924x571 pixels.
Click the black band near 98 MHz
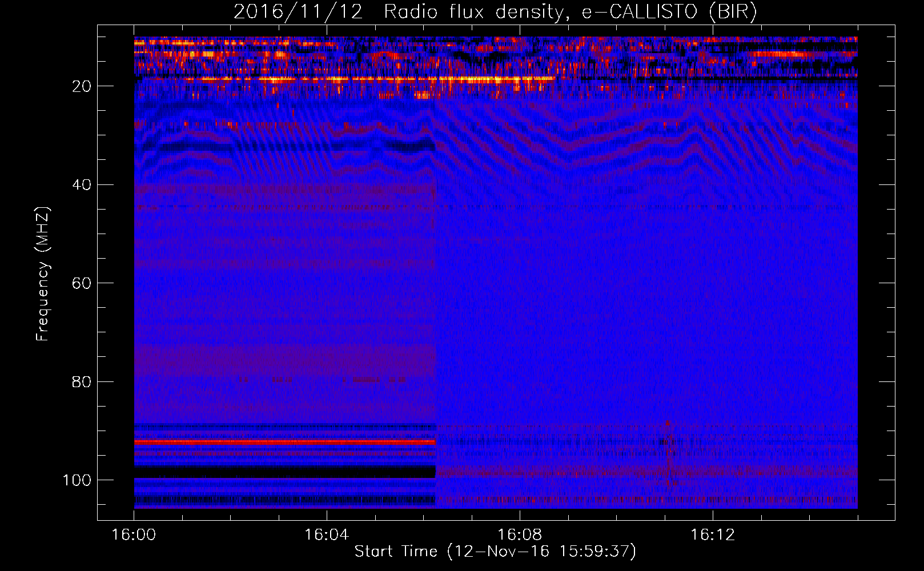[x=285, y=472]
